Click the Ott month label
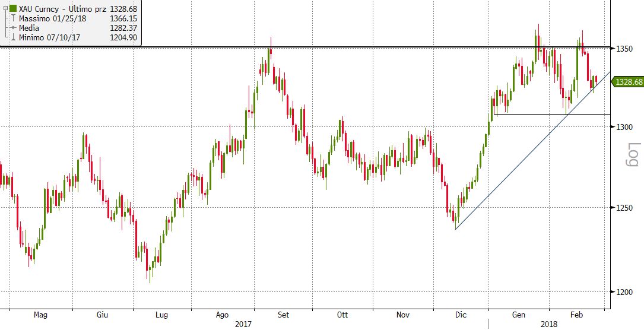644x330 pixels. coord(342,315)
